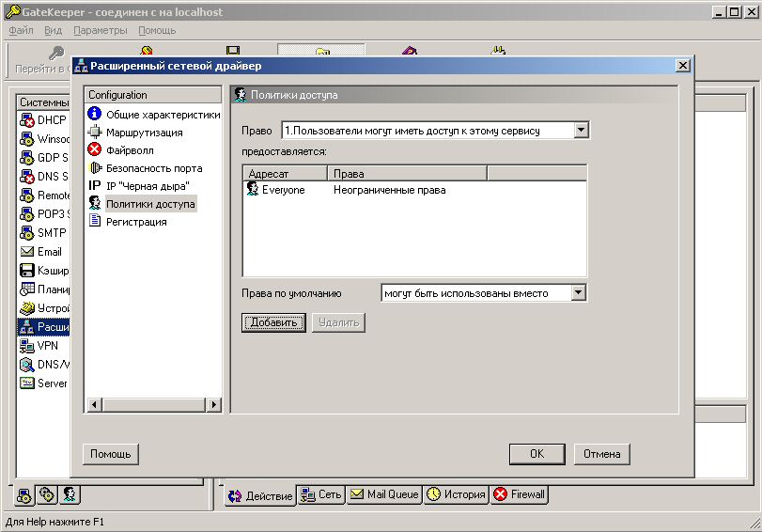
Task: Click the Адресат column header
Action: [286, 174]
